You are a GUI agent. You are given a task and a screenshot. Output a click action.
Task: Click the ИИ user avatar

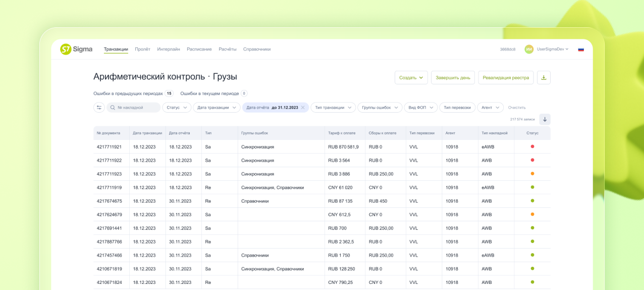[529, 49]
